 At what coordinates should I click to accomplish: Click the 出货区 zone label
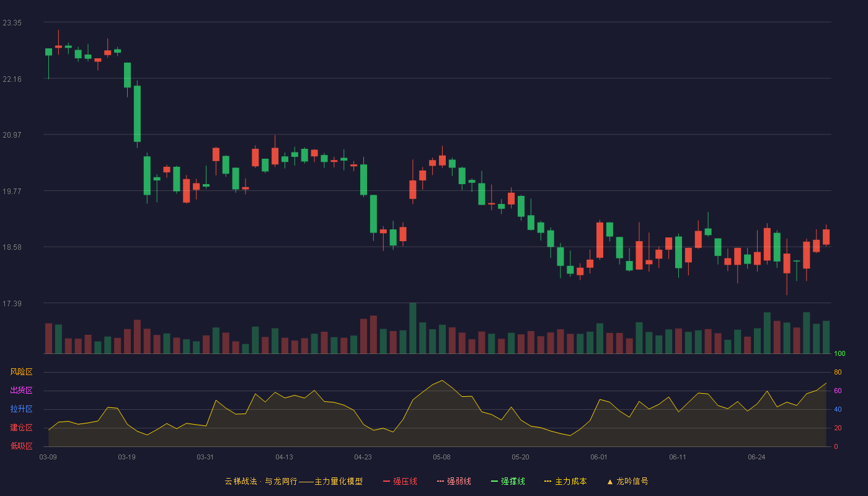pos(22,391)
